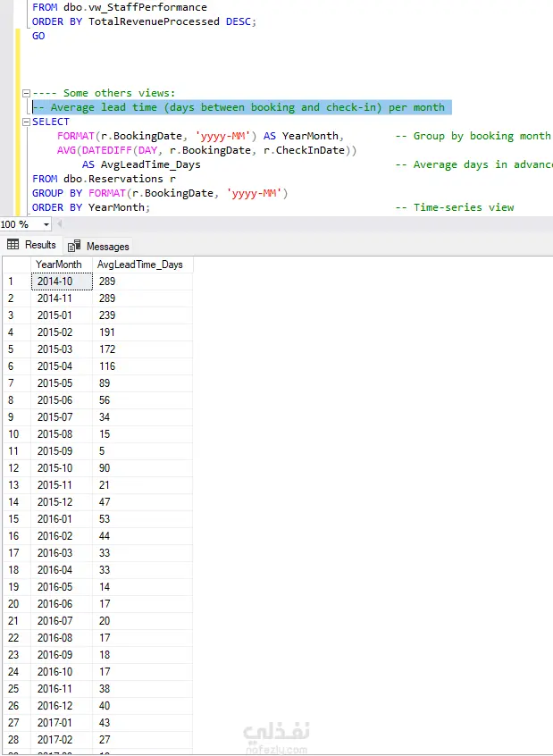Click the lead time value 34
Image resolution: width=553 pixels, height=756 pixels.
pyautogui.click(x=142, y=417)
